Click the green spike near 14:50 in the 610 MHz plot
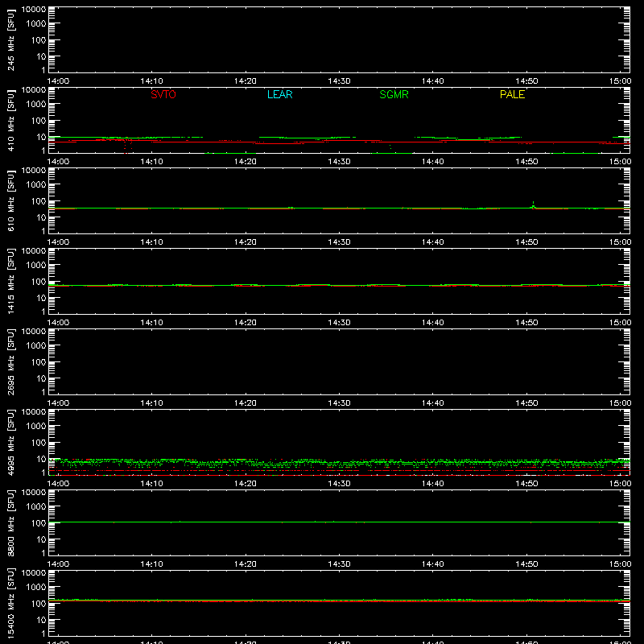 point(533,205)
